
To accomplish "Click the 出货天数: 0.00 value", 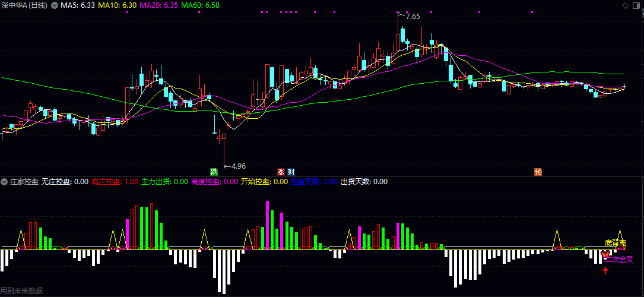I will (364, 182).
